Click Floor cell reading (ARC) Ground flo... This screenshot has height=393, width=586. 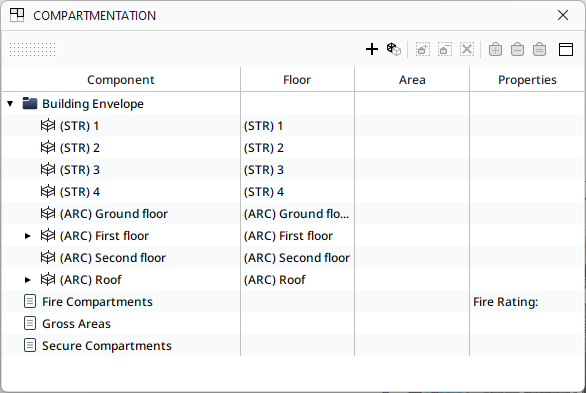297,214
